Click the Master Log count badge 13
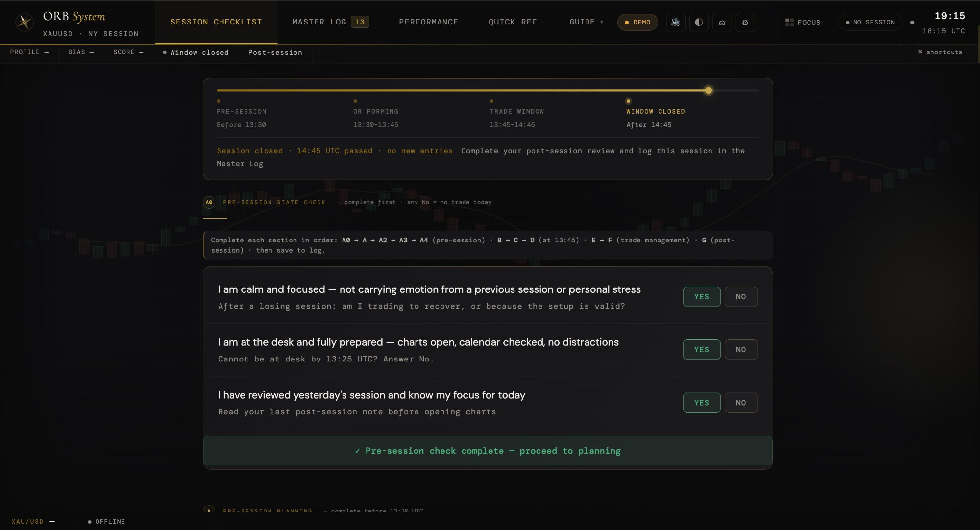The image size is (980, 530). pos(360,22)
